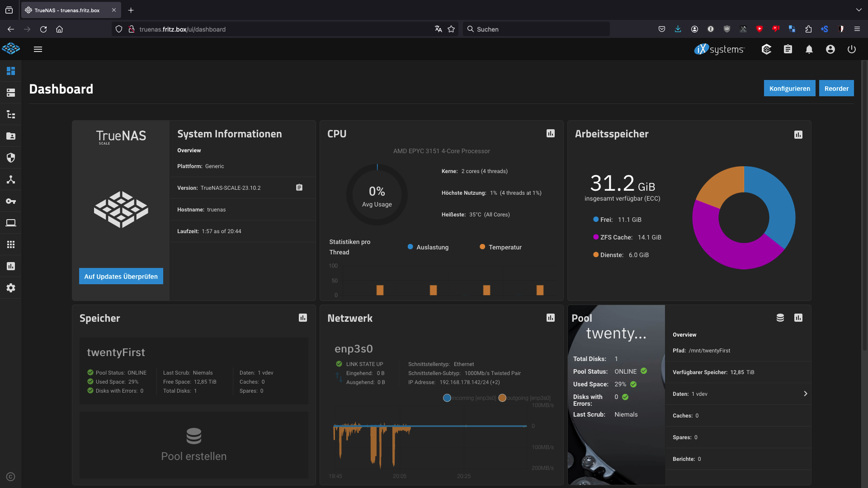Toggle the hamburger menu to collapse sidebar
Screen dimensions: 868x488
38,49
